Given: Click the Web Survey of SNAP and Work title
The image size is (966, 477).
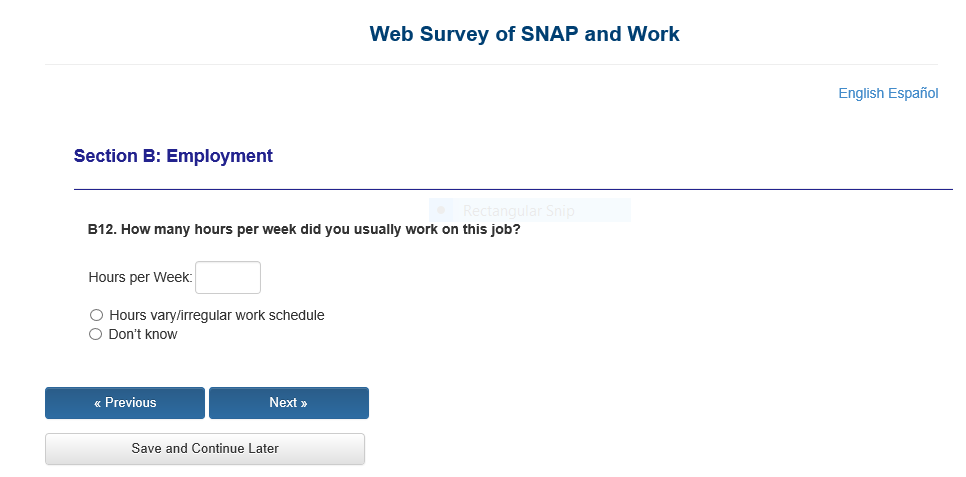Looking at the screenshot, I should coord(524,34).
